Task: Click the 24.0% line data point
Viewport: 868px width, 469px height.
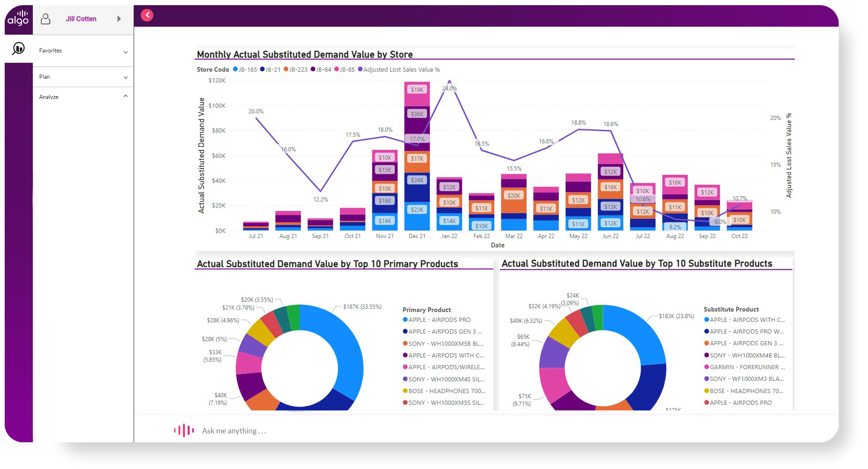Action: coord(449,81)
